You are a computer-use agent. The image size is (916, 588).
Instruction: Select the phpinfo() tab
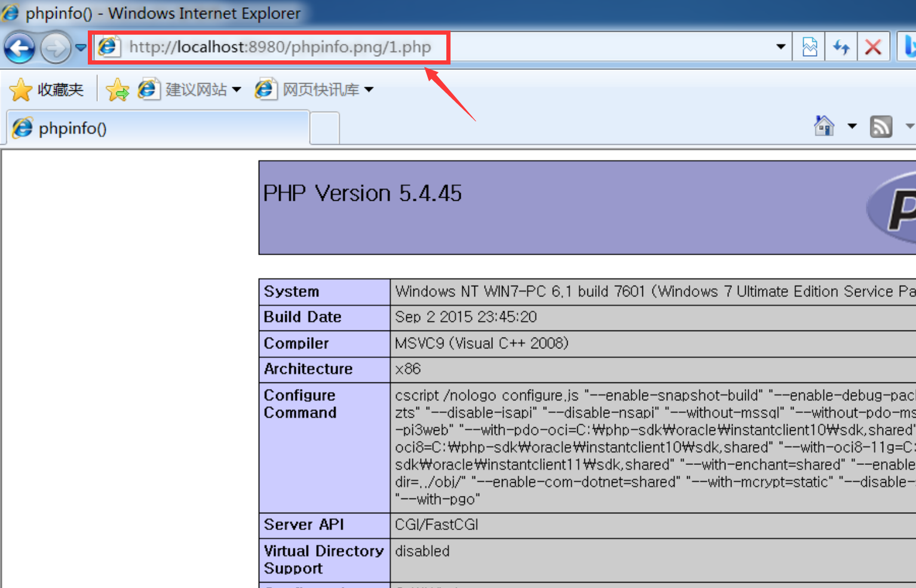pos(158,128)
